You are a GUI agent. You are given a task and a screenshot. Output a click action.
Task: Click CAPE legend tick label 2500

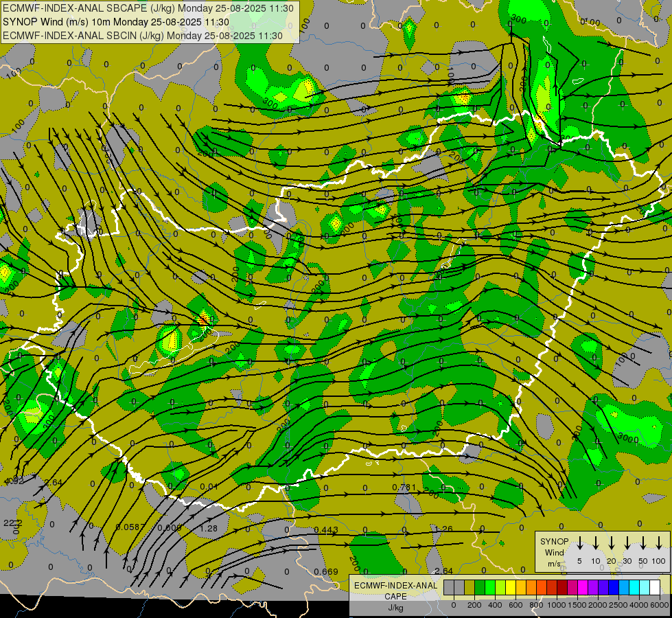click(x=618, y=605)
